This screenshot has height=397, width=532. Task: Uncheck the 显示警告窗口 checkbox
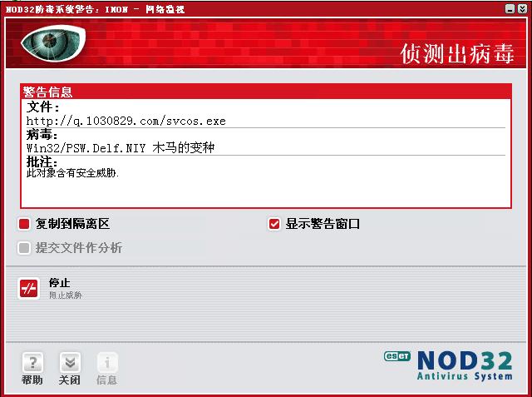pyautogui.click(x=274, y=224)
